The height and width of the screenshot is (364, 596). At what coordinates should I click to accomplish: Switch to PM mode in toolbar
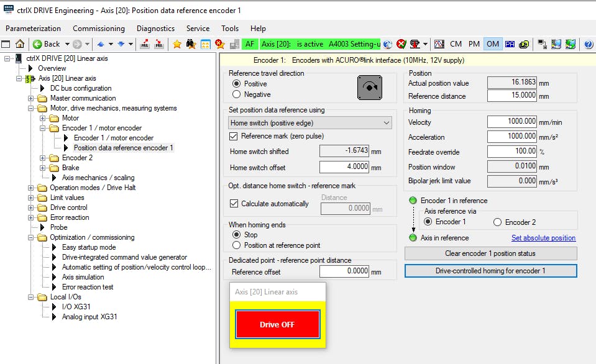click(x=474, y=44)
